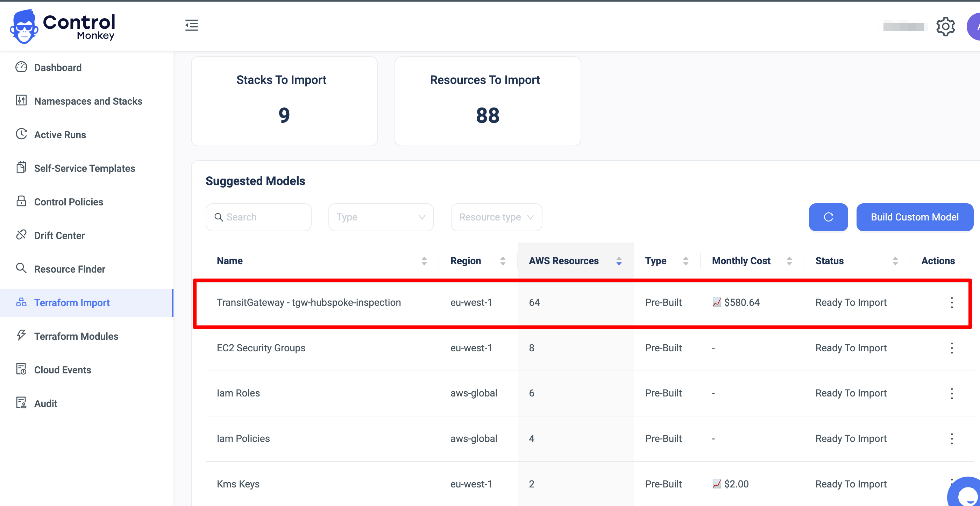Expand the Type filter dropdown
The width and height of the screenshot is (980, 506).
[x=381, y=217]
